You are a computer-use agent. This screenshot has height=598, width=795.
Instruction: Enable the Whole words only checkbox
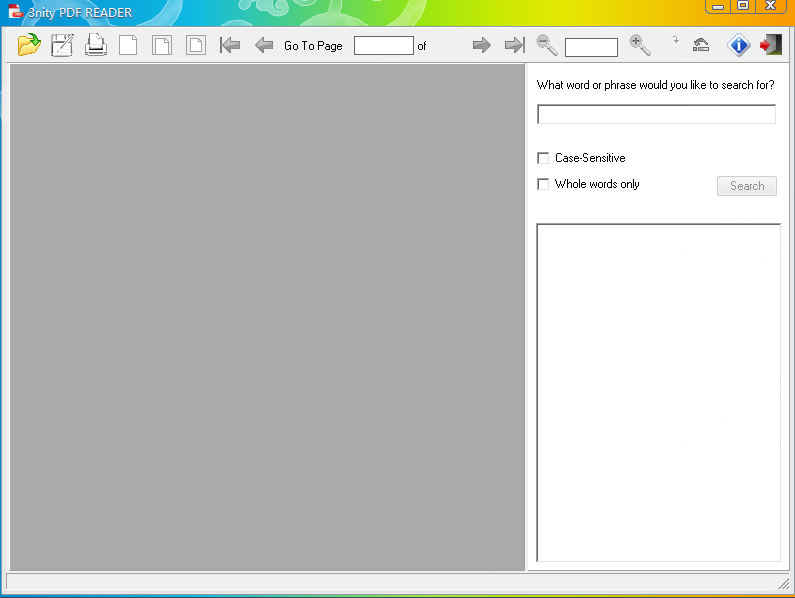543,184
